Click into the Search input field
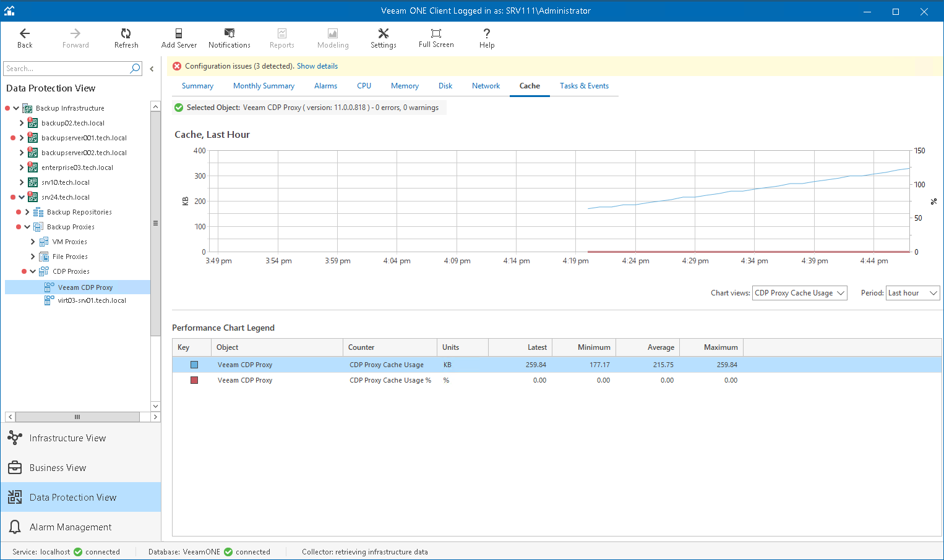 (x=66, y=69)
